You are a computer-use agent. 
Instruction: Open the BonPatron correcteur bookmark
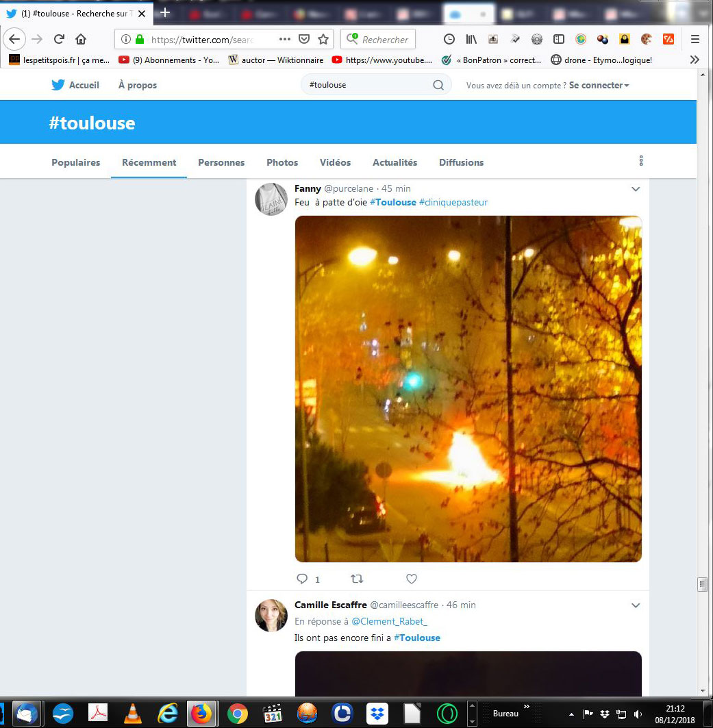[491, 60]
